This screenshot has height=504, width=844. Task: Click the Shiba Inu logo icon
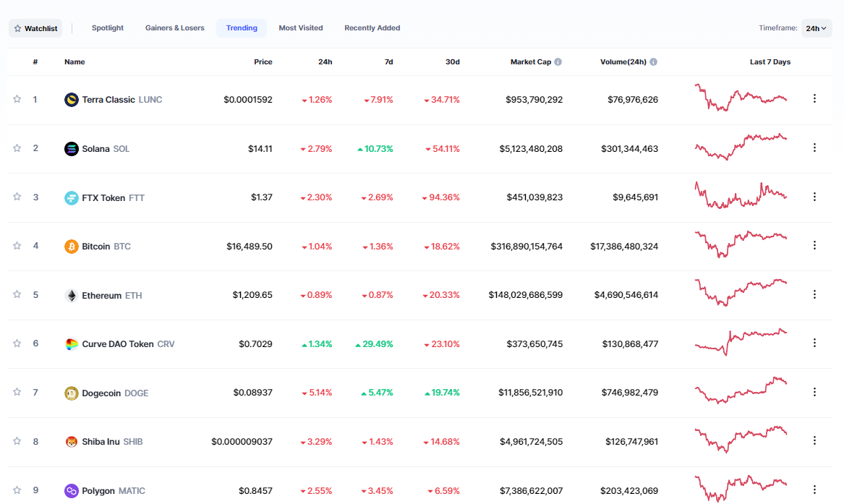(x=71, y=442)
